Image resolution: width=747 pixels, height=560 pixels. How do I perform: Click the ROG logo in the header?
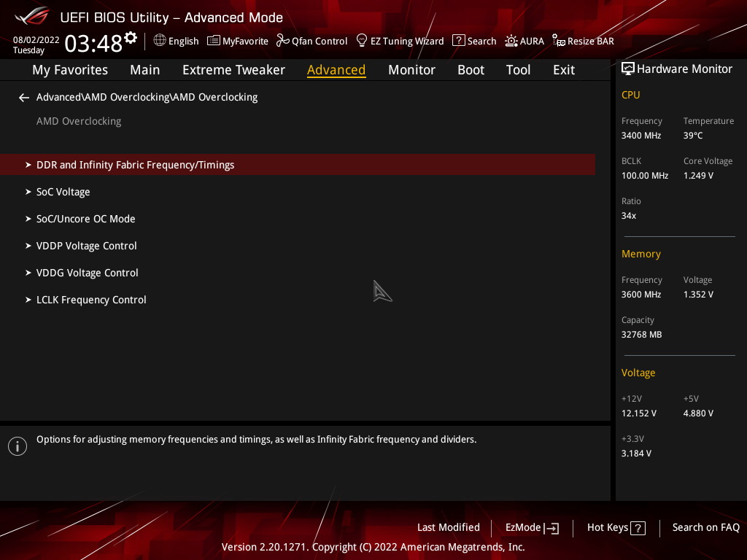pos(32,16)
